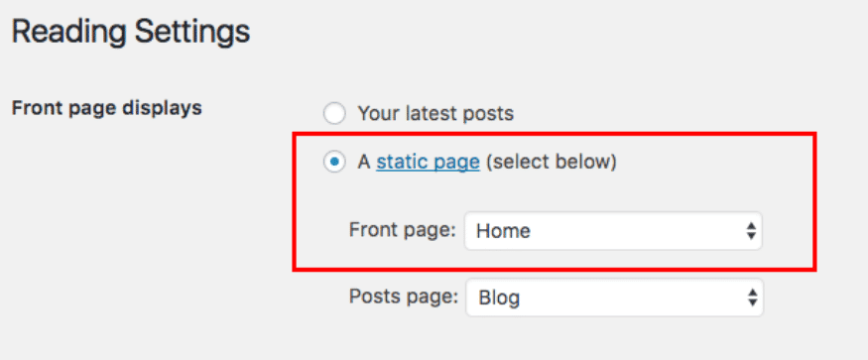This screenshot has height=360, width=868.
Task: Open the Posts page dropdown showing Blog
Action: click(614, 298)
